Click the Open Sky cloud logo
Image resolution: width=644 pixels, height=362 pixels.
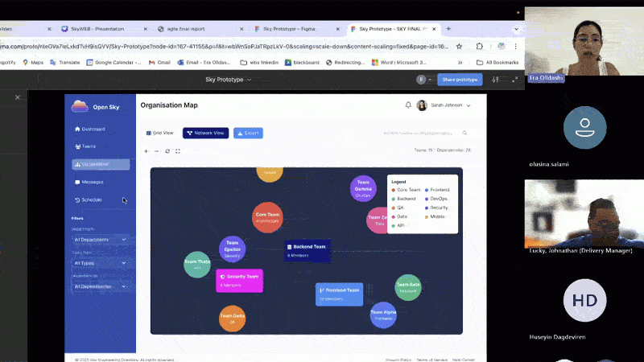(80, 106)
